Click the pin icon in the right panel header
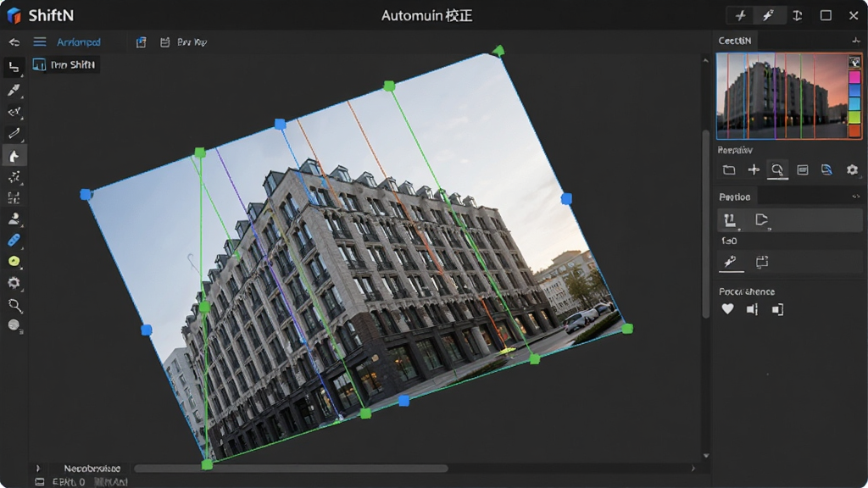Image resolution: width=868 pixels, height=488 pixels. [x=856, y=41]
